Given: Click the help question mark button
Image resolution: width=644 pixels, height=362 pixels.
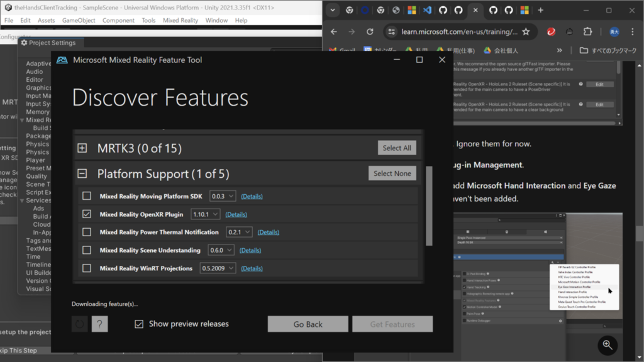Looking at the screenshot, I should click(99, 324).
